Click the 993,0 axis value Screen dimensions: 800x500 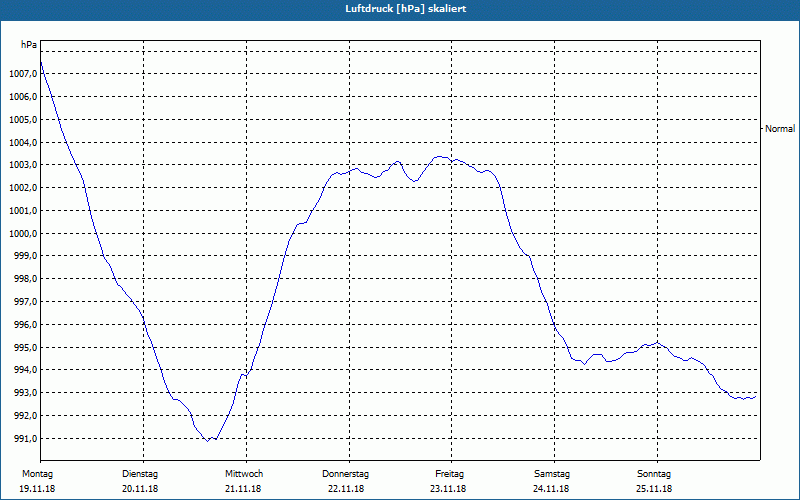coord(25,393)
